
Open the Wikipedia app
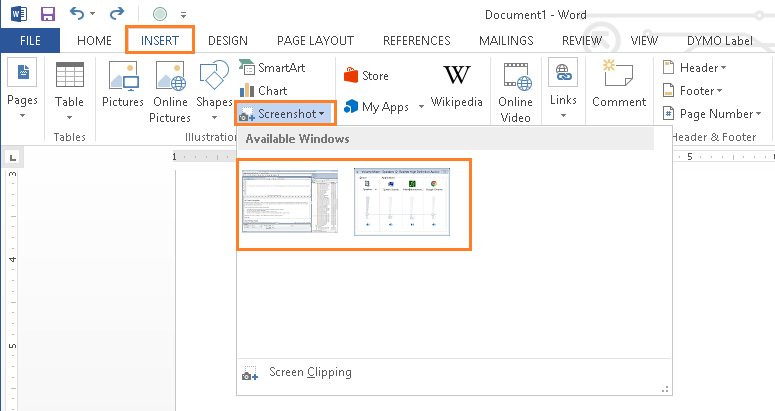[x=457, y=85]
